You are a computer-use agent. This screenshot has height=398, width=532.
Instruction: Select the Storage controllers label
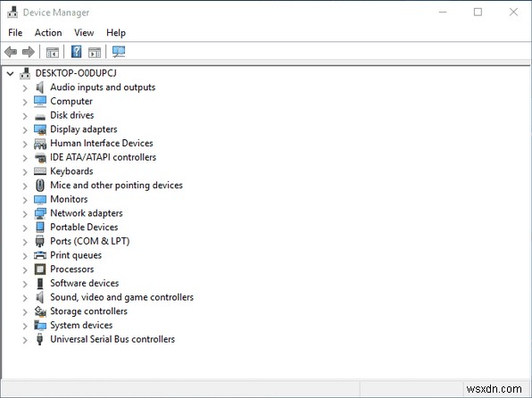[x=89, y=311]
